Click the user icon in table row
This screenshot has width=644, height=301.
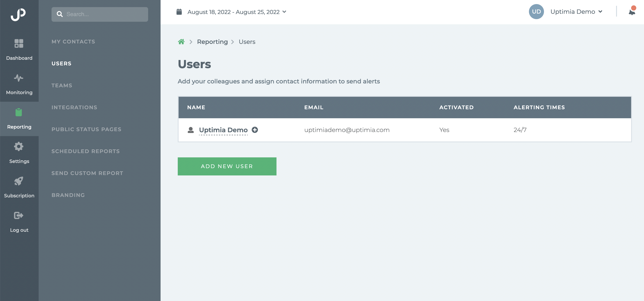click(x=191, y=130)
